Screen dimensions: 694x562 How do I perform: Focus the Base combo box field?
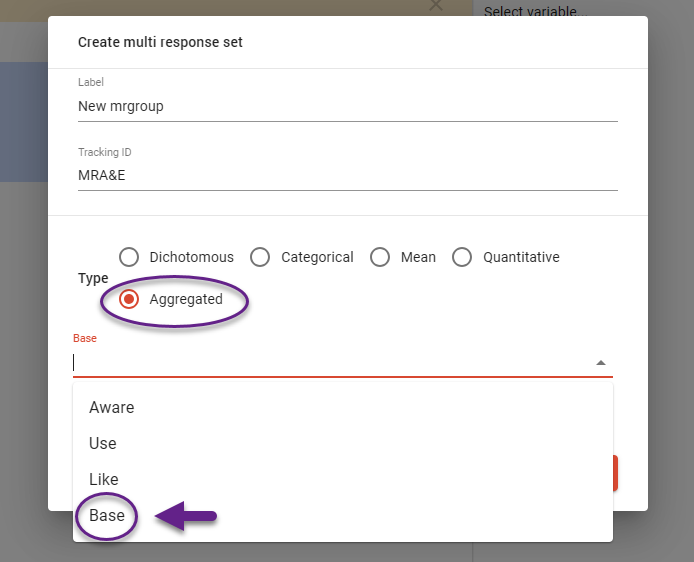[330, 363]
